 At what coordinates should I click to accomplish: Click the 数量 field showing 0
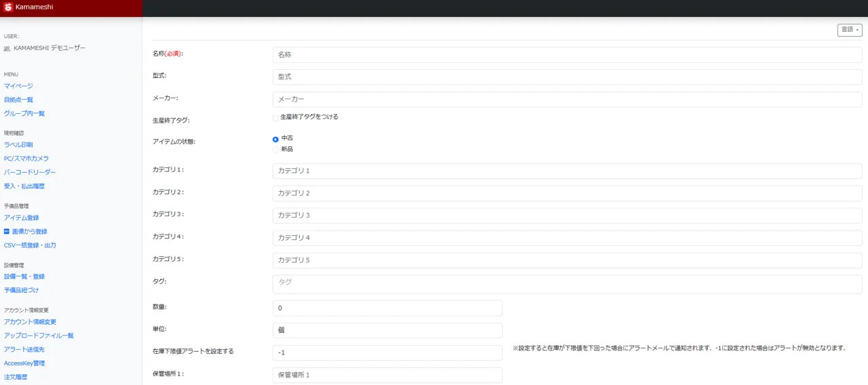(x=387, y=308)
